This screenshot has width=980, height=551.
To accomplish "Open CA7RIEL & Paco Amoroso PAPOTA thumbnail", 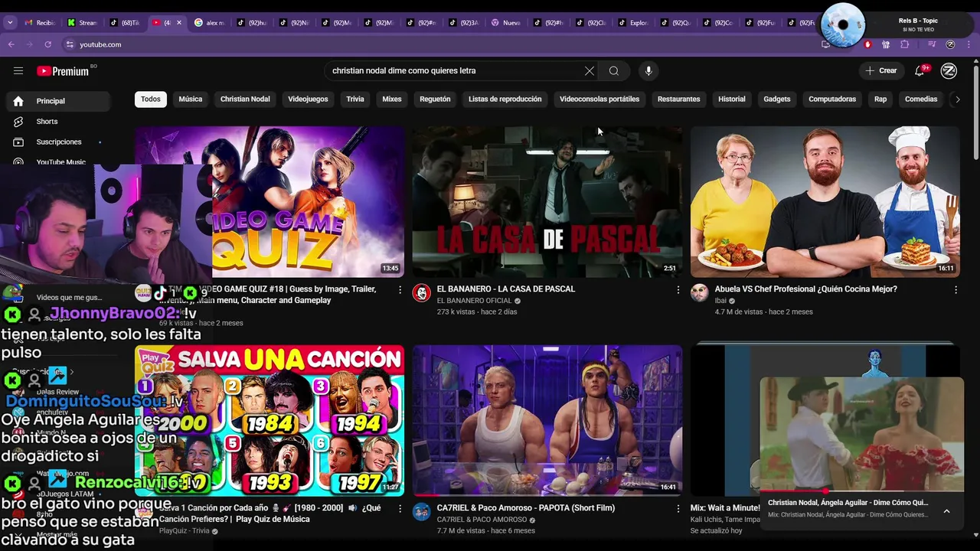I will tap(547, 420).
